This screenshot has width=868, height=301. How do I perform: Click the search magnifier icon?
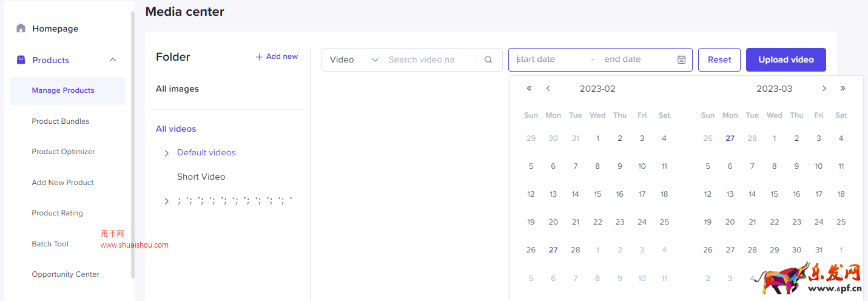coord(488,59)
